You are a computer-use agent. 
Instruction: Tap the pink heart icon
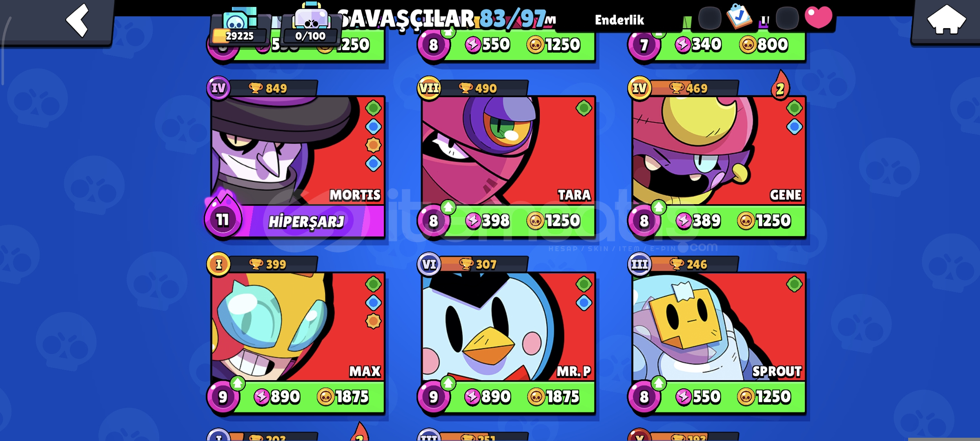[818, 17]
